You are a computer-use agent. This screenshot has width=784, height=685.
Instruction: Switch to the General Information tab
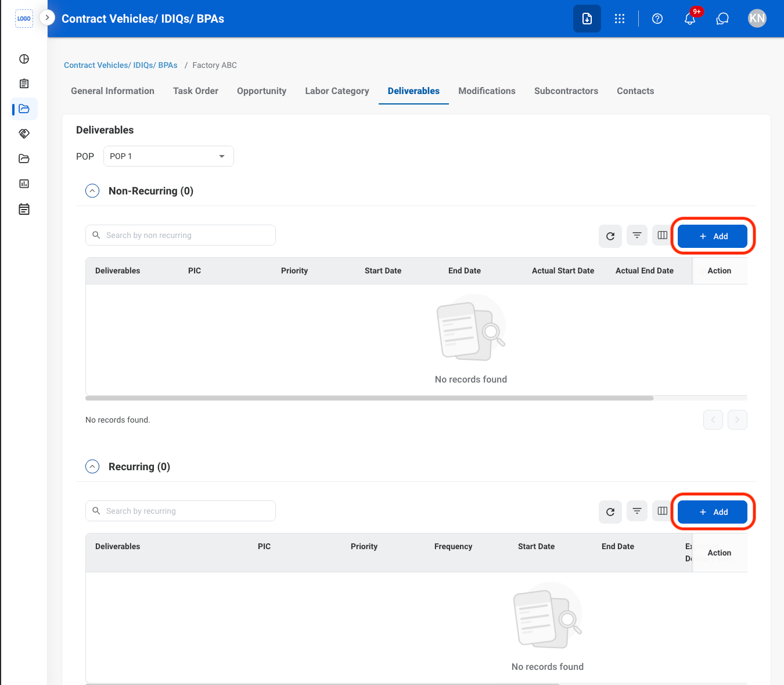(x=113, y=91)
